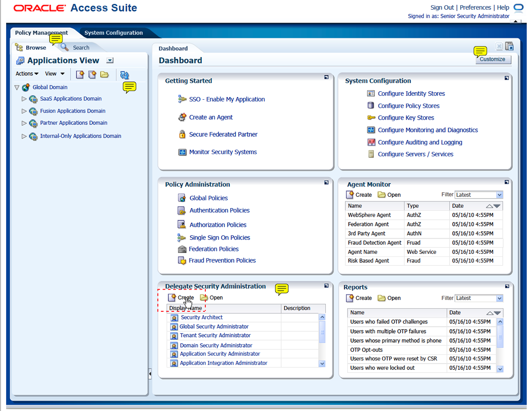Expand the Fusion Applications Domain node
This screenshot has width=532, height=411.
[24, 111]
